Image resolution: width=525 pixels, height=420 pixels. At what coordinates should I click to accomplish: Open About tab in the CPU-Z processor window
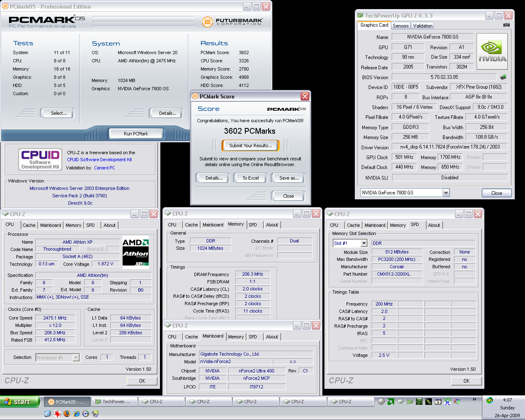click(110, 225)
